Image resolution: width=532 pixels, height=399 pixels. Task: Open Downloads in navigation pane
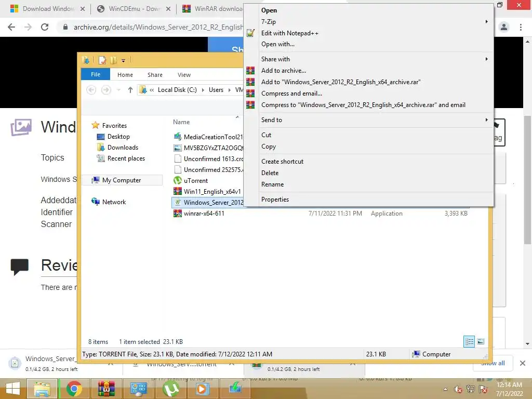click(x=123, y=147)
